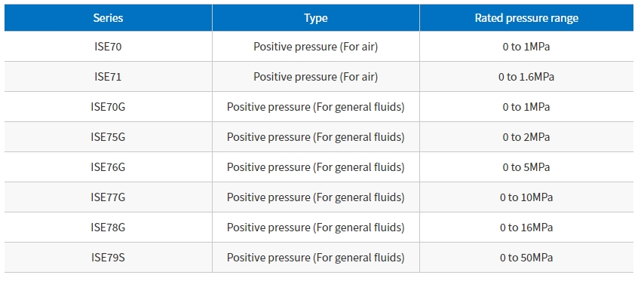Click the Rated pressure range header

pos(526,18)
